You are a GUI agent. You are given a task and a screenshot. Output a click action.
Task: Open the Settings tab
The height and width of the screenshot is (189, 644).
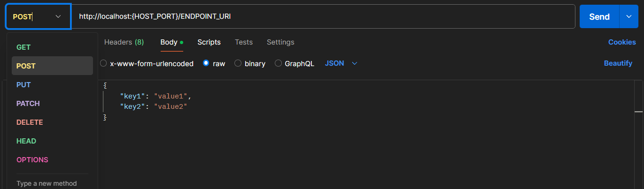tap(280, 42)
